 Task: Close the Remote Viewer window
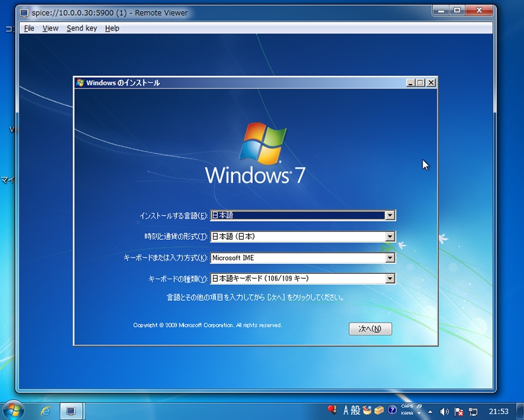(x=479, y=10)
